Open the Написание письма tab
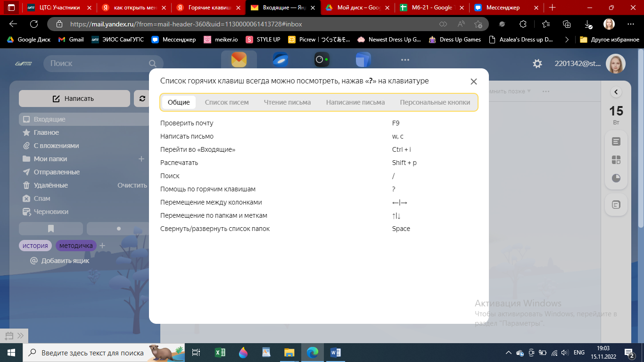This screenshot has width=644, height=362. click(x=355, y=102)
